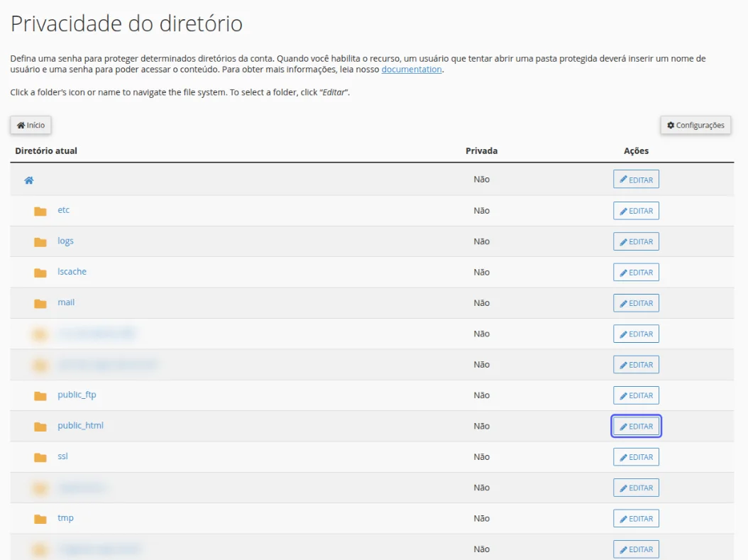Open the logs folder icon
This screenshot has height=560, width=748.
(40, 242)
